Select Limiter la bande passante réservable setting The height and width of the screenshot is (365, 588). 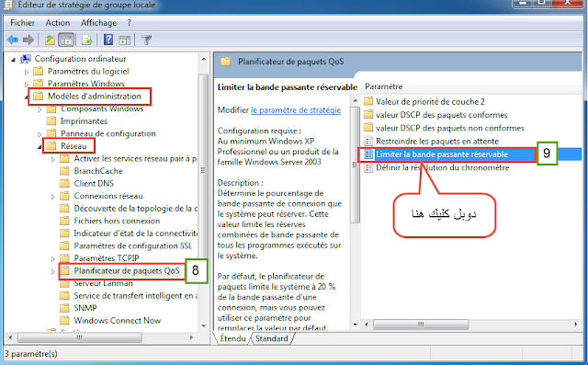click(x=442, y=154)
